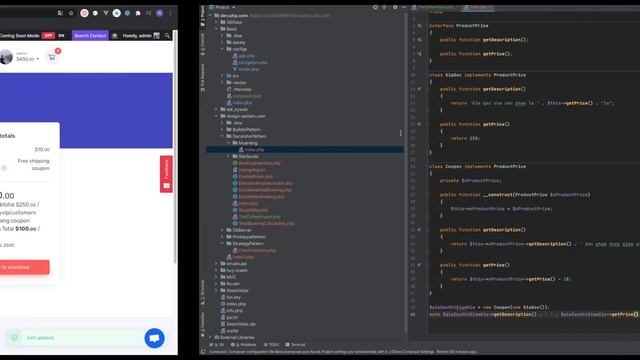Expand External Libraries node
The height and width of the screenshot is (360, 640).
click(x=211, y=337)
